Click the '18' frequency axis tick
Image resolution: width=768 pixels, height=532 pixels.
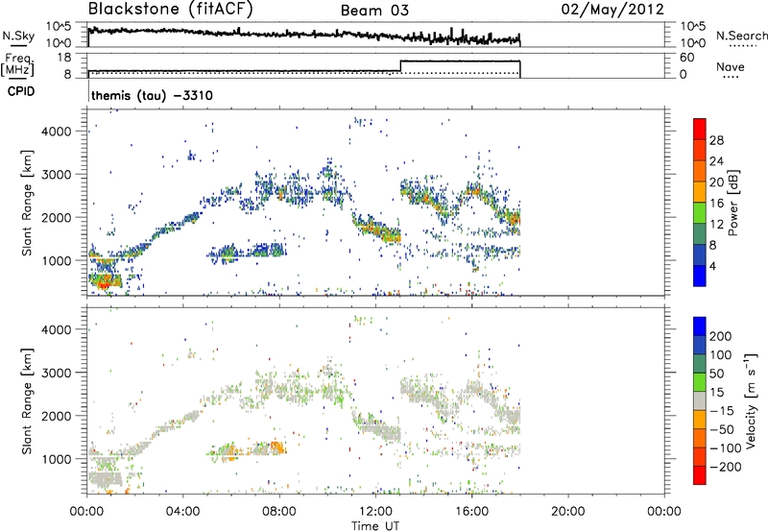tap(64, 58)
